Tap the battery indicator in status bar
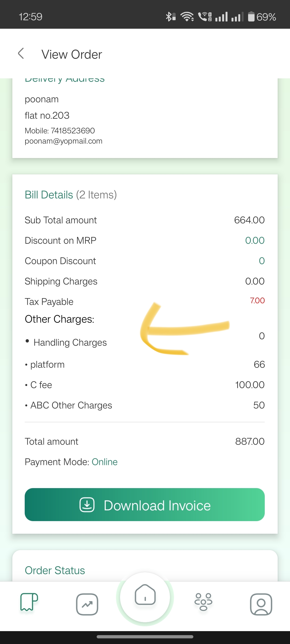Screen dimensions: 290x644 (x=262, y=17)
